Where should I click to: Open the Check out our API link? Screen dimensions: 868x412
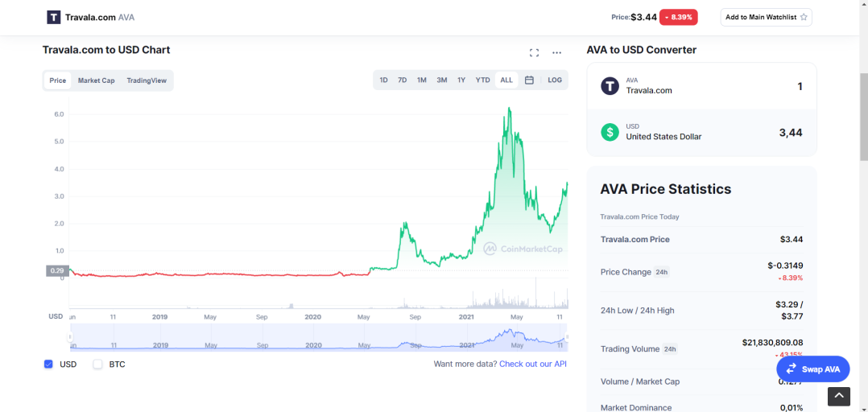(x=533, y=364)
